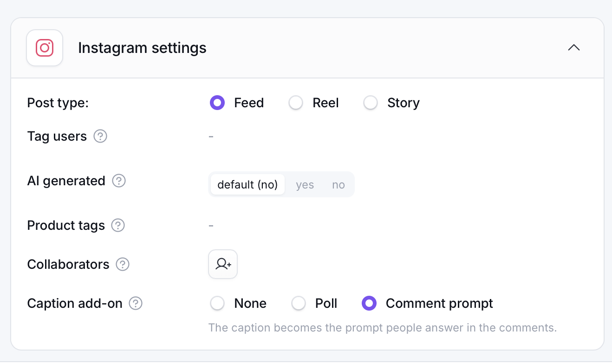Open the Tag users help icon
612x364 pixels.
click(100, 136)
